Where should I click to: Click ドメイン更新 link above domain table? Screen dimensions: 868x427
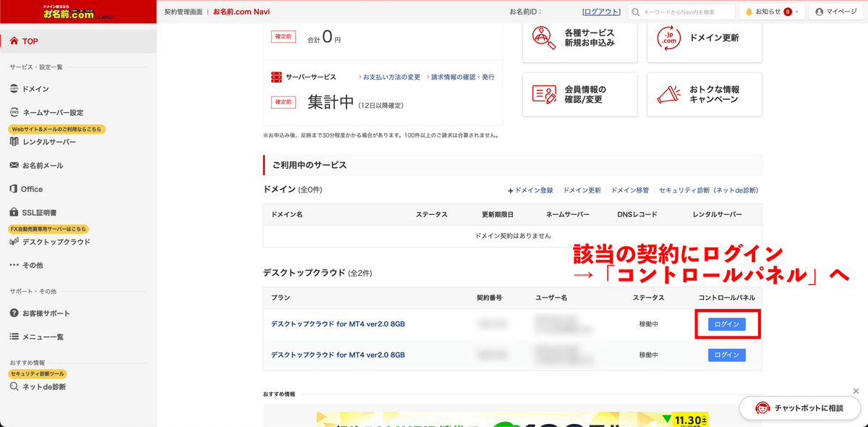[582, 190]
